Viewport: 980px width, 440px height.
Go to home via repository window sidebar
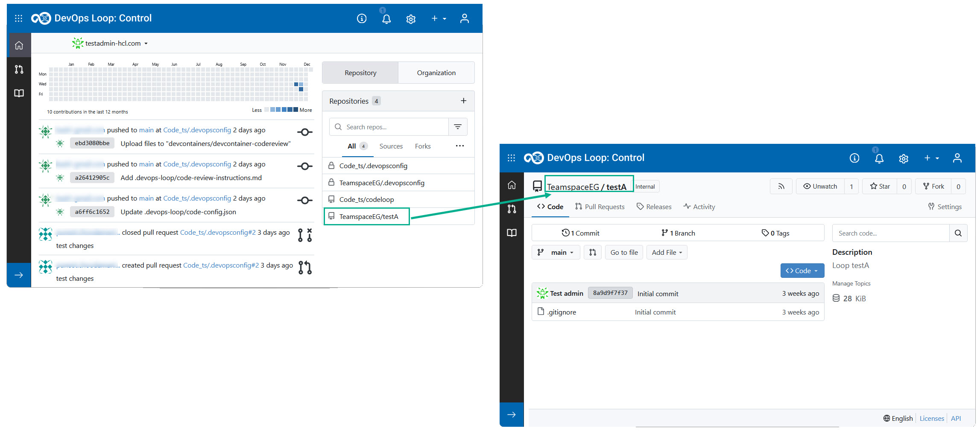pyautogui.click(x=512, y=185)
